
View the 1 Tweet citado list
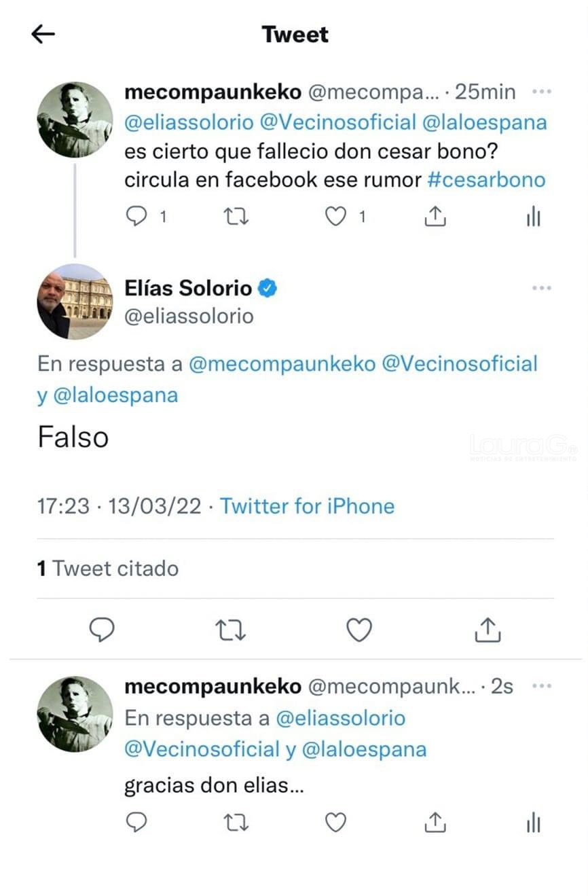click(x=108, y=568)
